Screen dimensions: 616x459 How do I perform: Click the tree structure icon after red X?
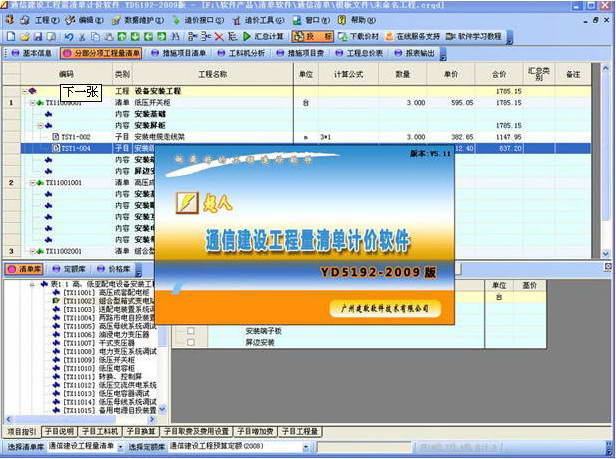pos(233,37)
